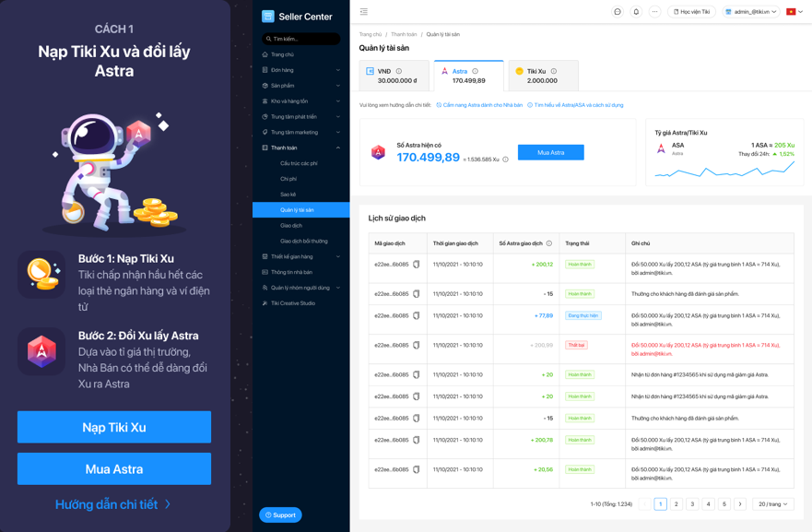Click the Nạp Tiki Xu button in the left panel

coord(114,427)
